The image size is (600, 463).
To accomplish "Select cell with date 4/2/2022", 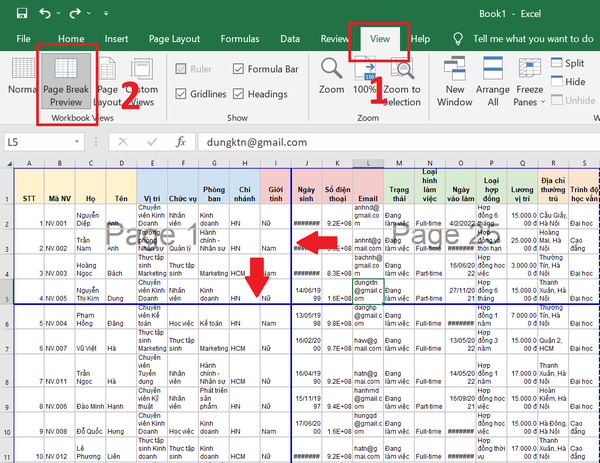I will pyautogui.click(x=461, y=216).
